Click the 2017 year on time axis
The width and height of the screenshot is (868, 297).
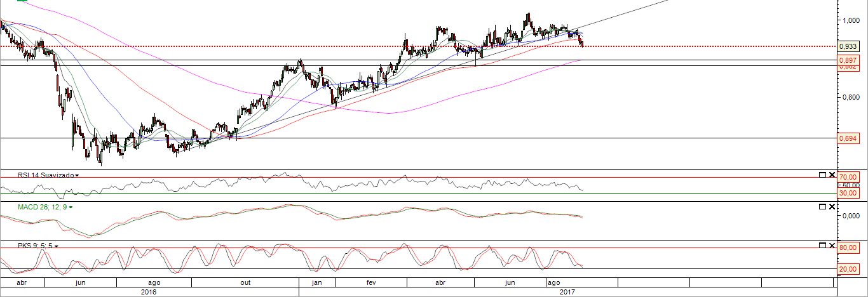pos(567,292)
